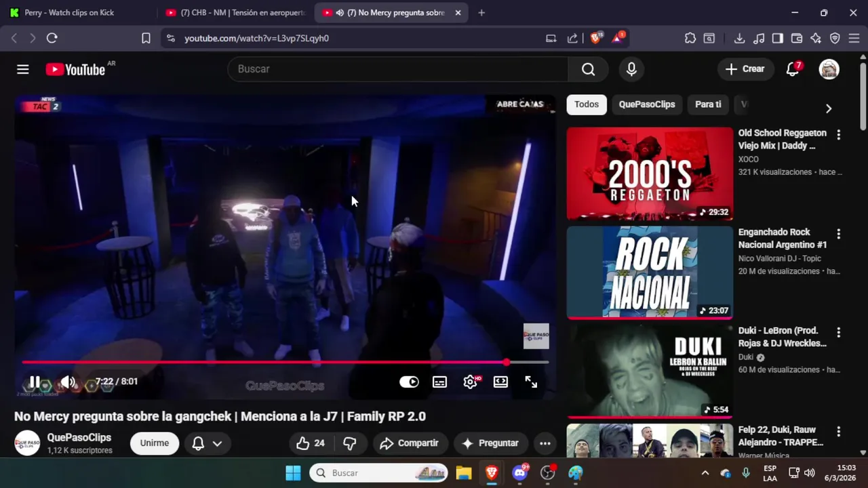The width and height of the screenshot is (868, 488).
Task: Open Old School Reggaeton Viejo Mix title
Action: pyautogui.click(x=783, y=139)
